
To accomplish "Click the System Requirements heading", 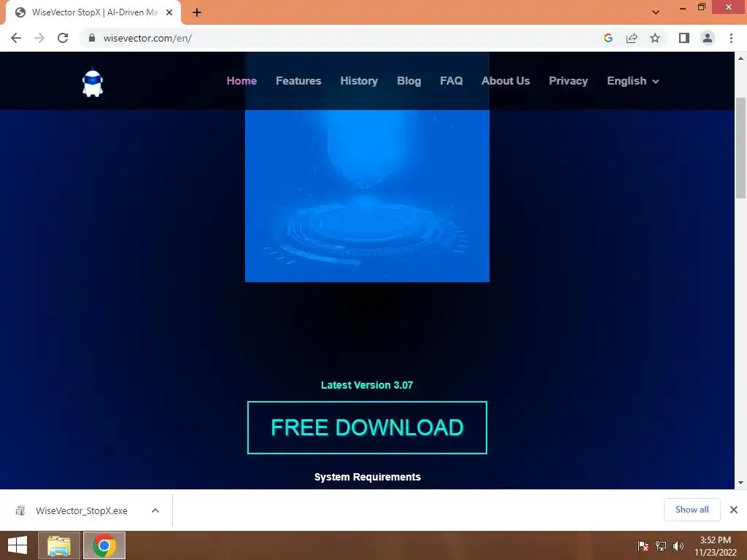I will (x=368, y=477).
